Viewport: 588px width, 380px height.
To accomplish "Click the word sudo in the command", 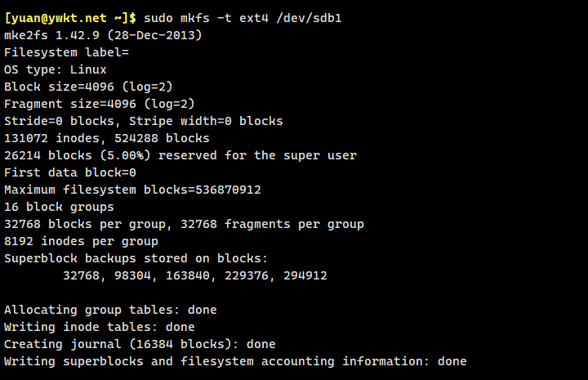I will (162, 17).
